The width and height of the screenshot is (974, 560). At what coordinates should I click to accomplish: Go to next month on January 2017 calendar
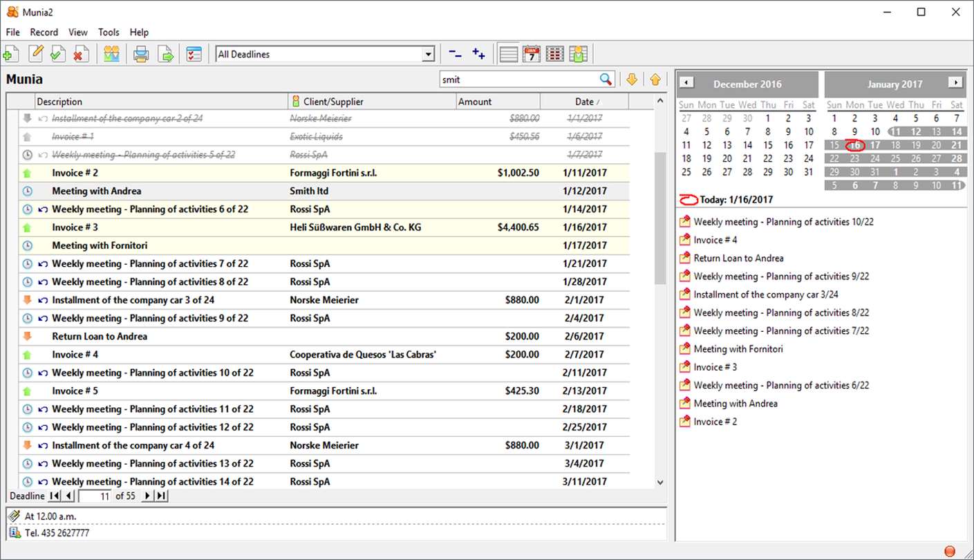pyautogui.click(x=955, y=83)
